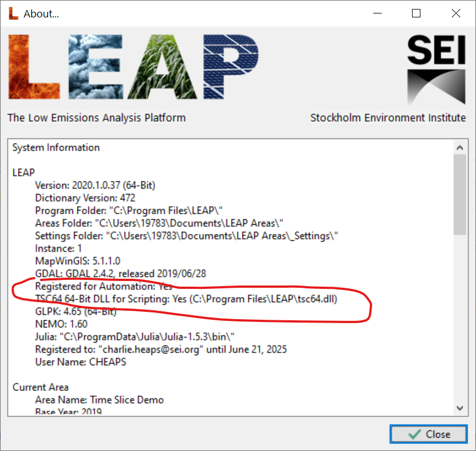Click the 'MapWinGIS: 5.1.1.0' line
Screen dimensions: 476x451
[77, 261]
